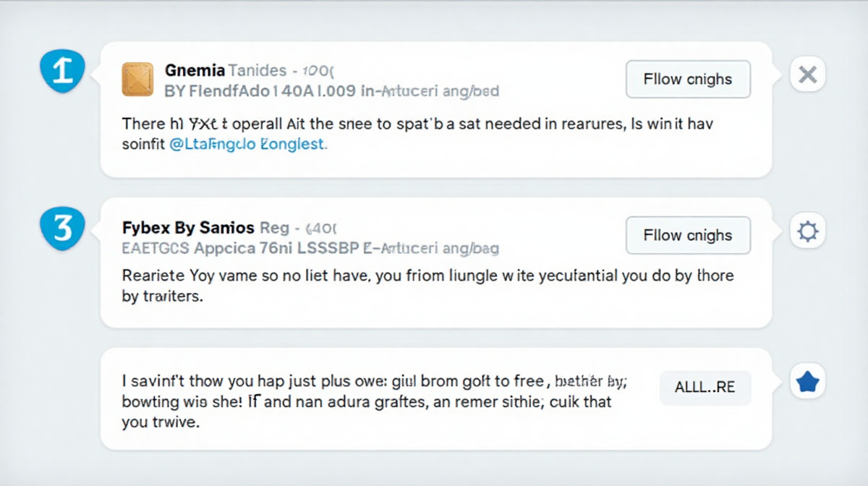Screen dimensions: 868x486
Task: Click the message text starting I savinf't
Action: tap(375, 401)
